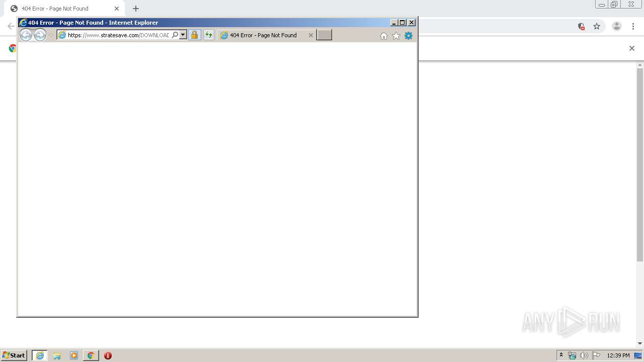Switch to Internet Explorer taskbar button
The width and height of the screenshot is (644, 362).
pos(40,355)
